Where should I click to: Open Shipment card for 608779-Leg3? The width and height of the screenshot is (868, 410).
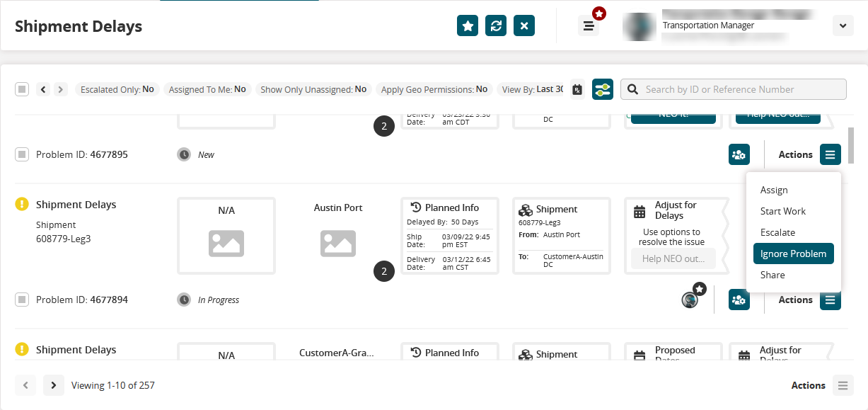tap(562, 236)
